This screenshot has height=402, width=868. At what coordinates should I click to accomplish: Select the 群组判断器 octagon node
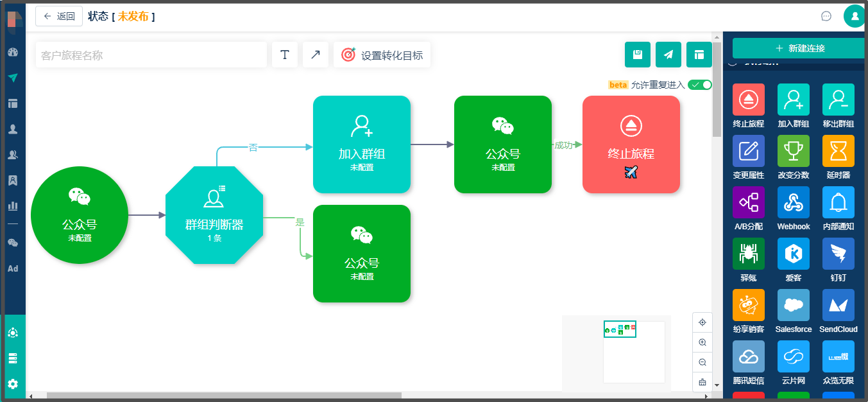214,215
